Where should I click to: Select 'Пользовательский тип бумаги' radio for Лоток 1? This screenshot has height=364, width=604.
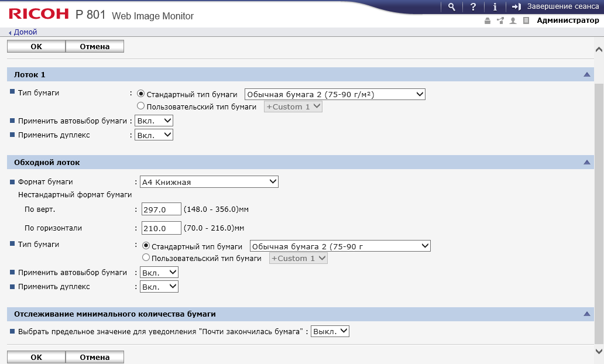(140, 106)
